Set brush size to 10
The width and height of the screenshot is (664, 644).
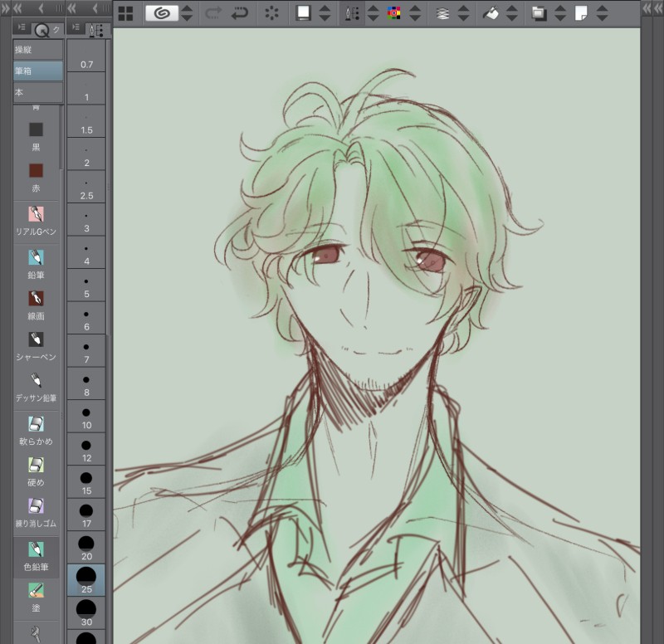click(86, 416)
